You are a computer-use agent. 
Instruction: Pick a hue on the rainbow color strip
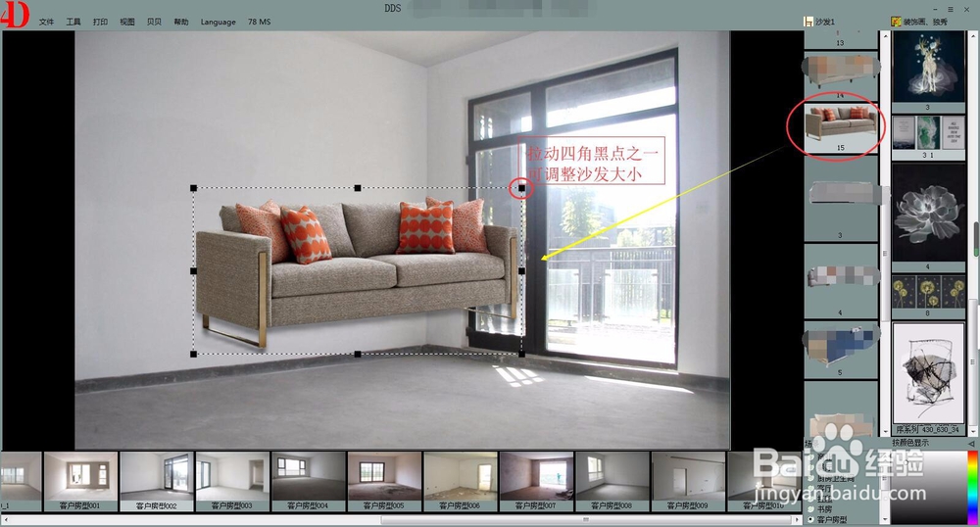[972, 487]
